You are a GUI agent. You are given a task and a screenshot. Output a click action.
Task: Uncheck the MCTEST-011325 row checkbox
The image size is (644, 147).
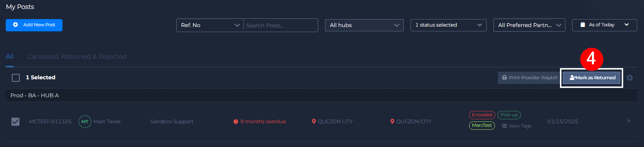[15, 121]
